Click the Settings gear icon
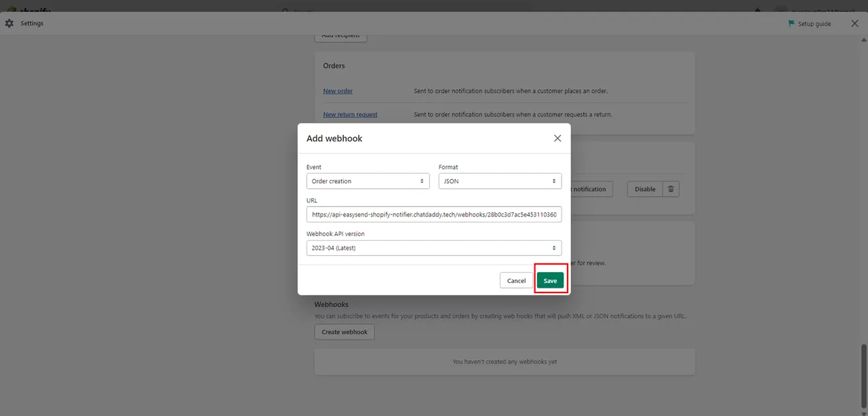Screen dimensions: 868x416 point(9,24)
